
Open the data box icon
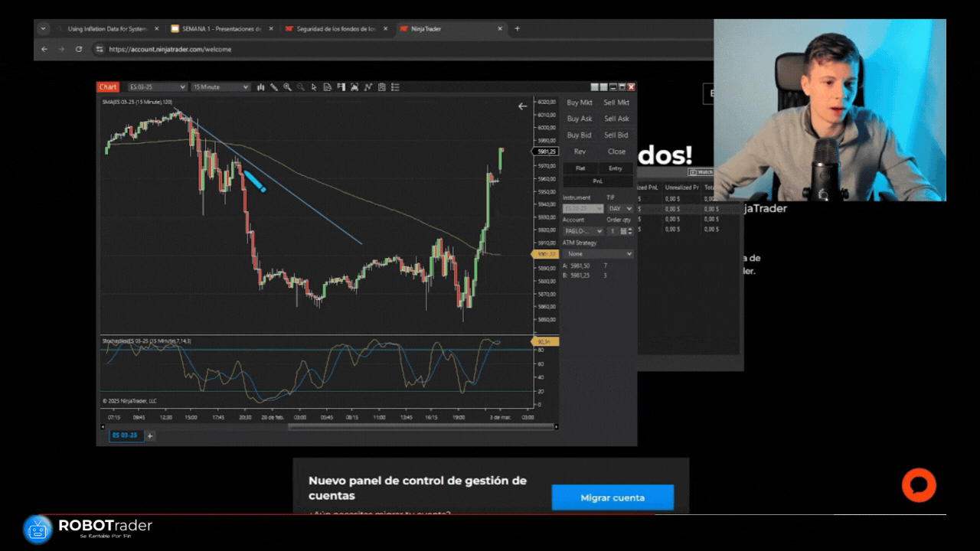coord(328,87)
